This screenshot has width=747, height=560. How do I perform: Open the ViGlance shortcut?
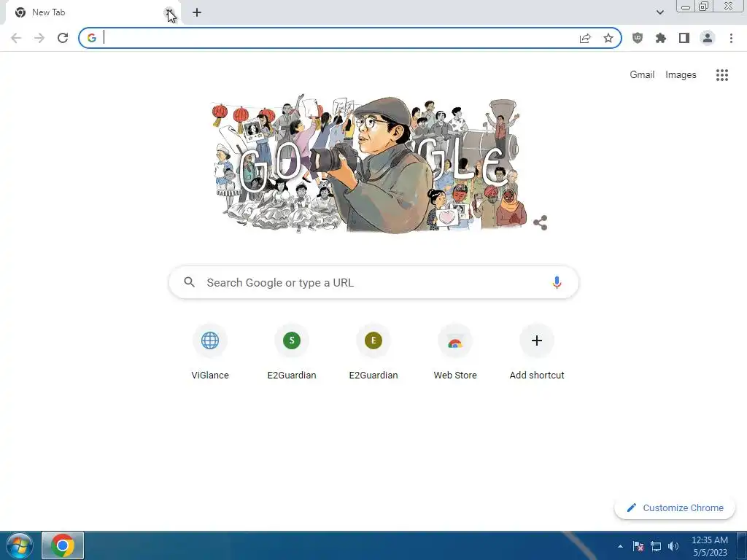(210, 352)
